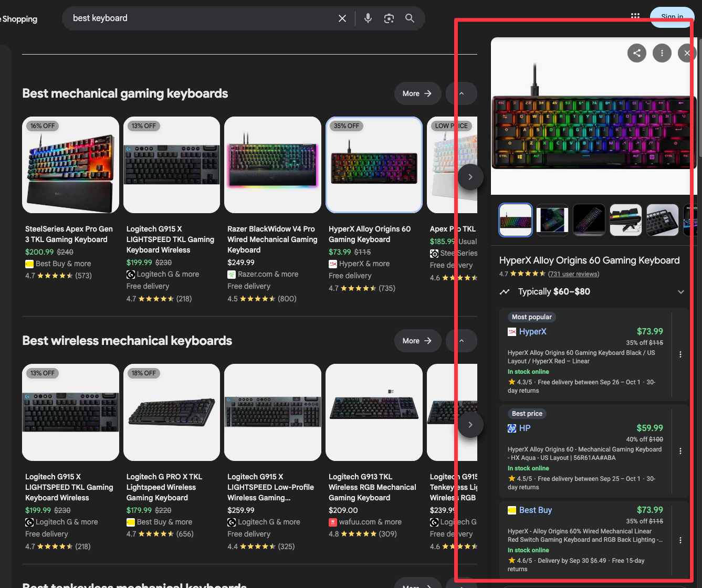Open options for HP seller offer
Image resolution: width=702 pixels, height=588 pixels.
tap(680, 451)
